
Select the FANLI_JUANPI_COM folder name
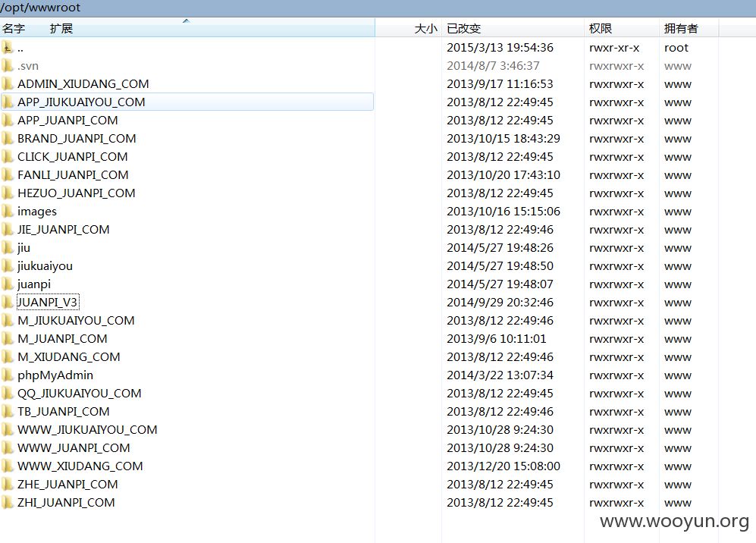tap(73, 174)
